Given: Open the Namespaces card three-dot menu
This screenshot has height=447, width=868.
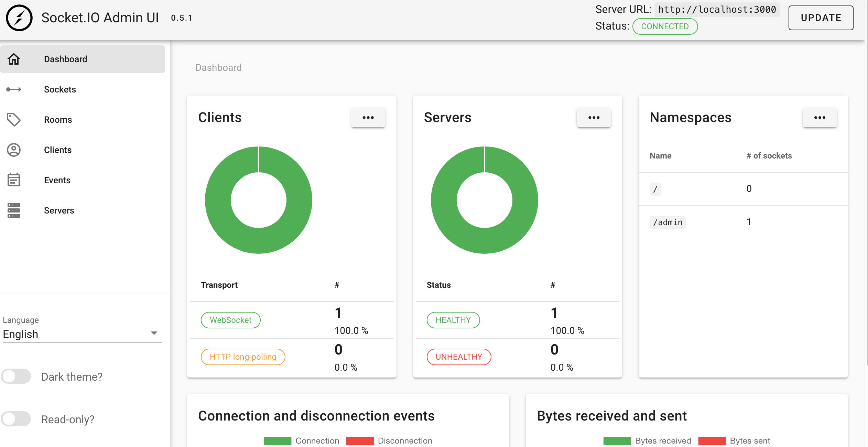Looking at the screenshot, I should tap(820, 118).
